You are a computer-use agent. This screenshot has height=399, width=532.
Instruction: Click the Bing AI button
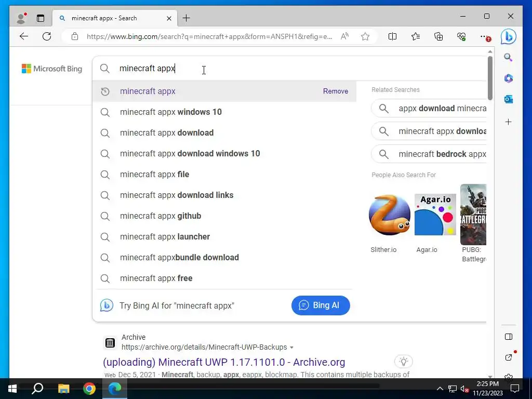(321, 305)
